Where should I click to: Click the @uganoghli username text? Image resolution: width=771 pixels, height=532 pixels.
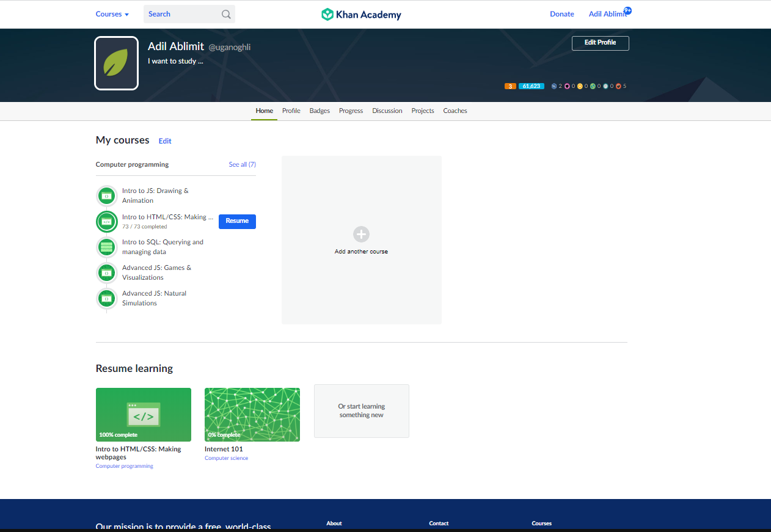tap(230, 47)
